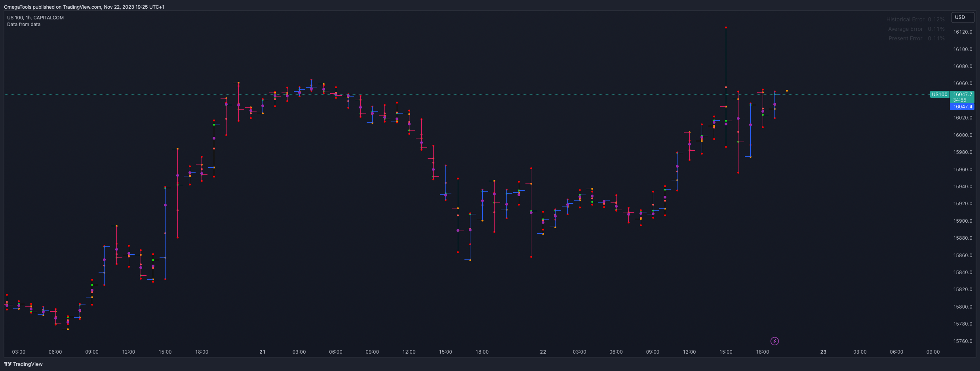980x371 pixels.
Task: Click the Present Error 0.11% readout
Action: [917, 38]
